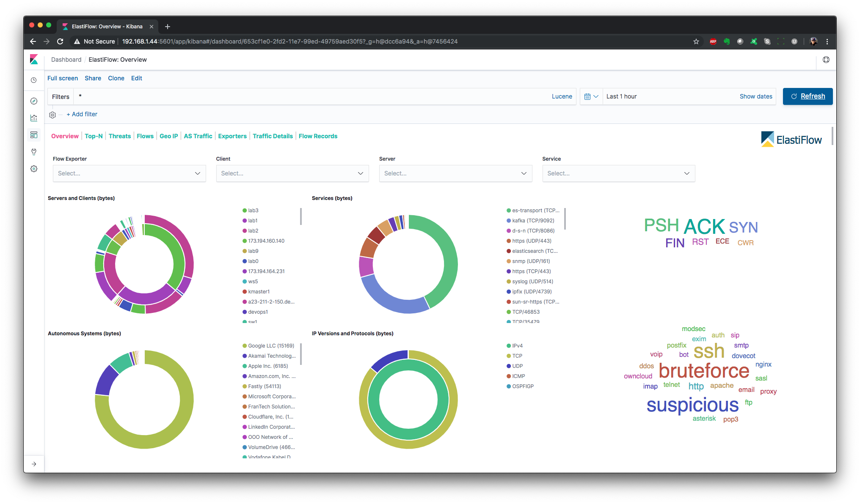Toggle the IPv4 legend entry

[517, 346]
